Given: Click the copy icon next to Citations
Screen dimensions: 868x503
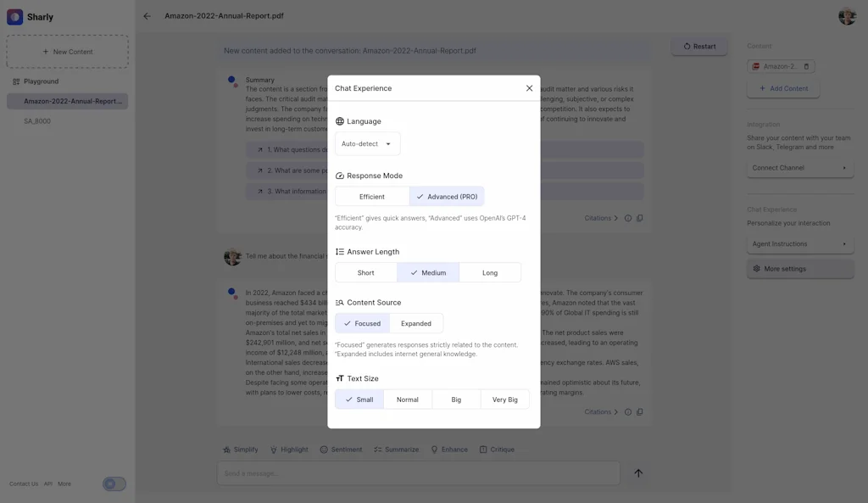Looking at the screenshot, I should click(x=640, y=411).
